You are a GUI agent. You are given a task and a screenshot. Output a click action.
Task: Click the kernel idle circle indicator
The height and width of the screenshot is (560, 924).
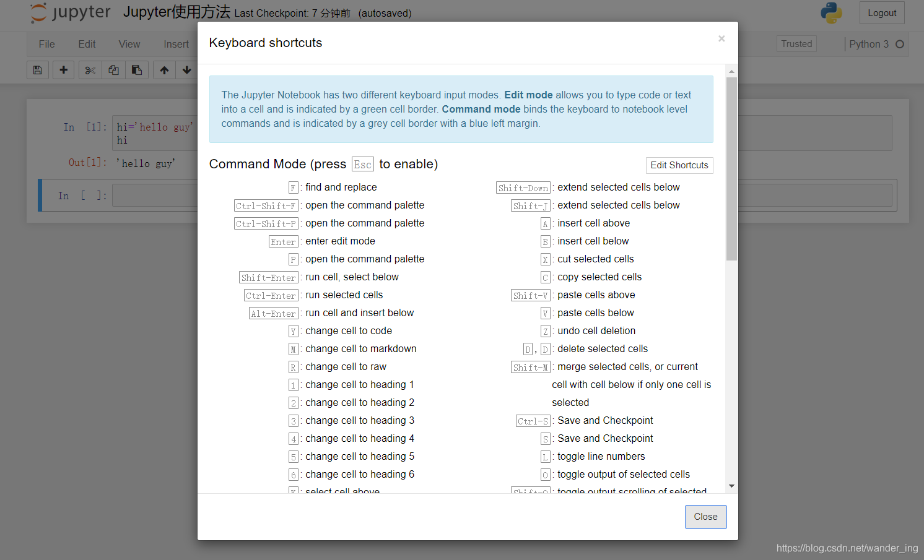900,44
